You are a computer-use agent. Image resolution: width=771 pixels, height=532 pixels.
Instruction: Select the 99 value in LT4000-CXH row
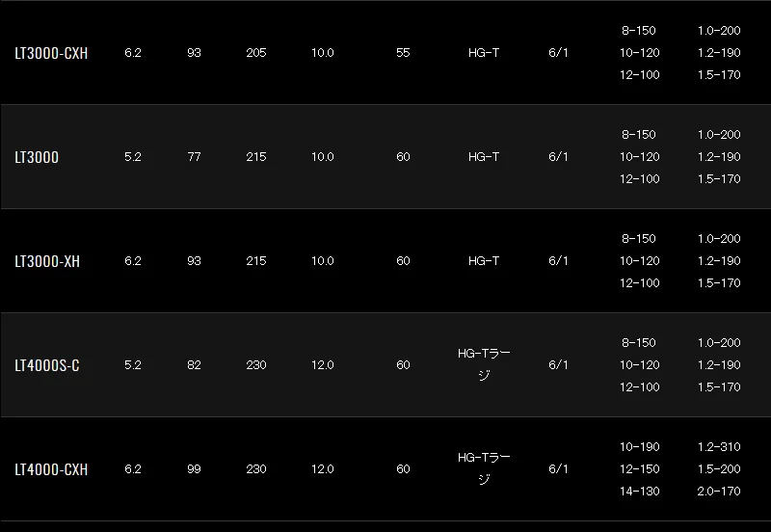pyautogui.click(x=195, y=469)
